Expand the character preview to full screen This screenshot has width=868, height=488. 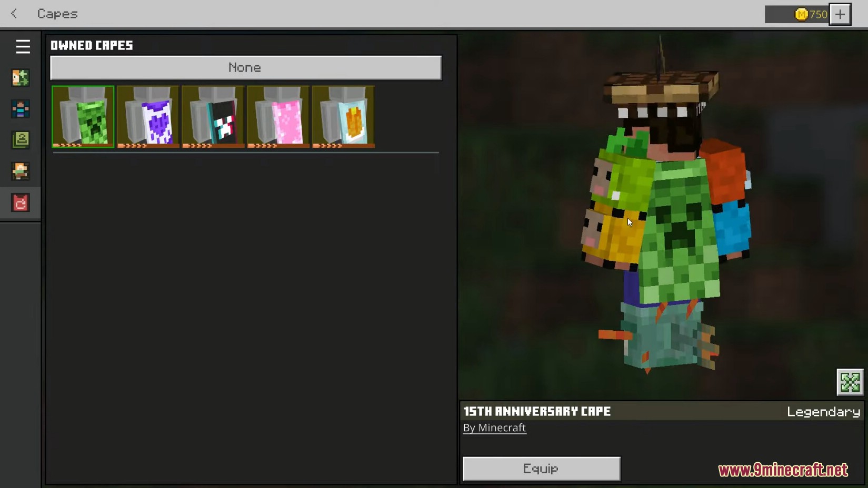pos(850,382)
